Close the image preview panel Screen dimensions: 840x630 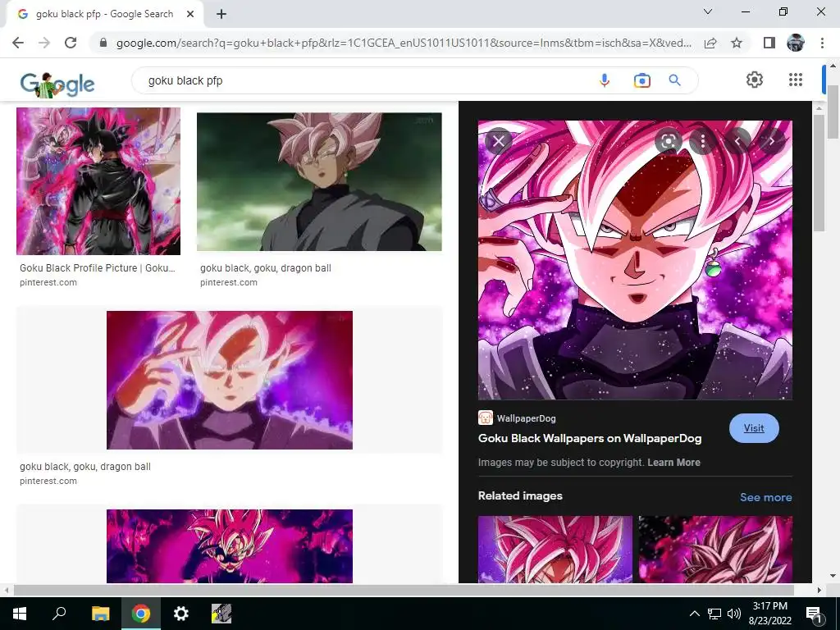[x=499, y=141]
